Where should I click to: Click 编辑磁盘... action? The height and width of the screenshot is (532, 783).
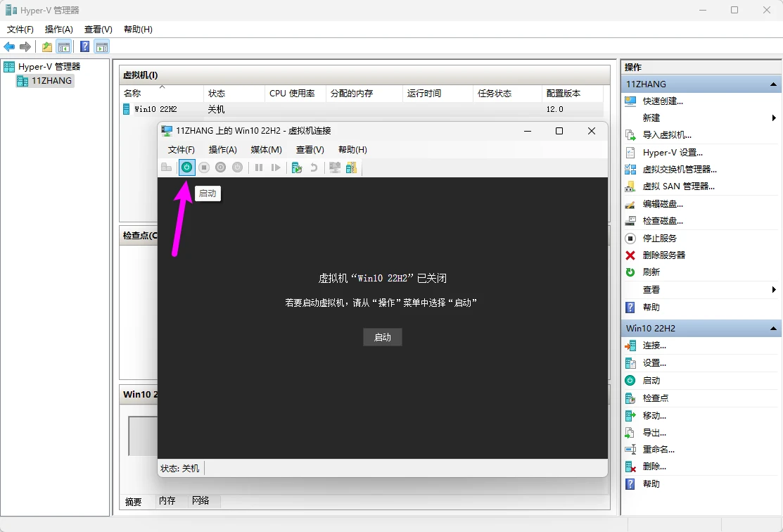[x=663, y=204]
